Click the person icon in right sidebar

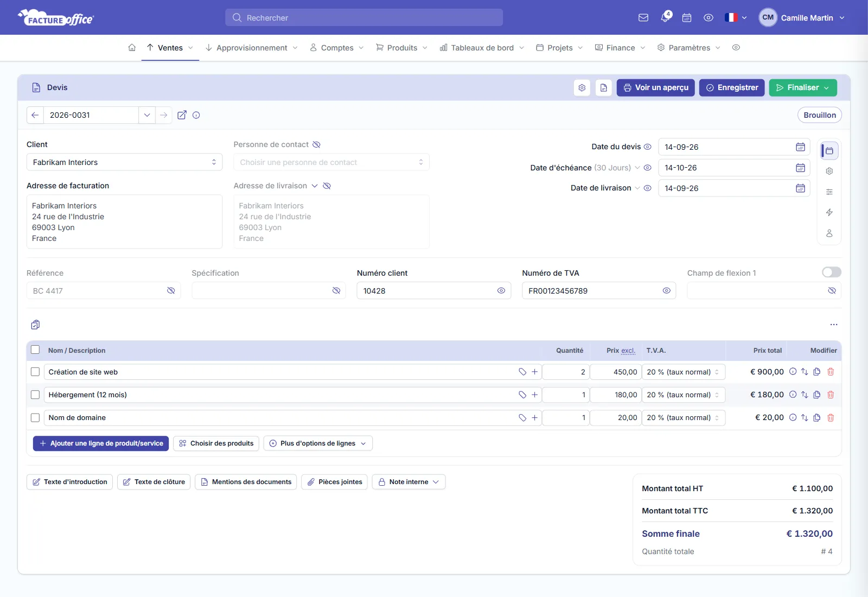[829, 233]
